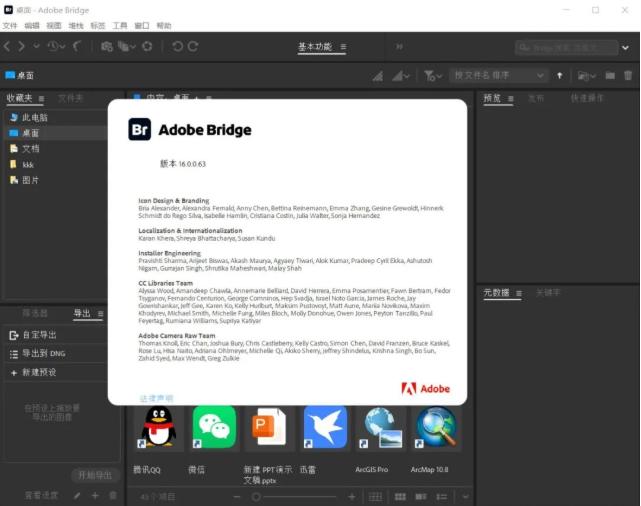The image size is (641, 506).
Task: Select the 基本功能 workspace tab
Action: tap(315, 47)
